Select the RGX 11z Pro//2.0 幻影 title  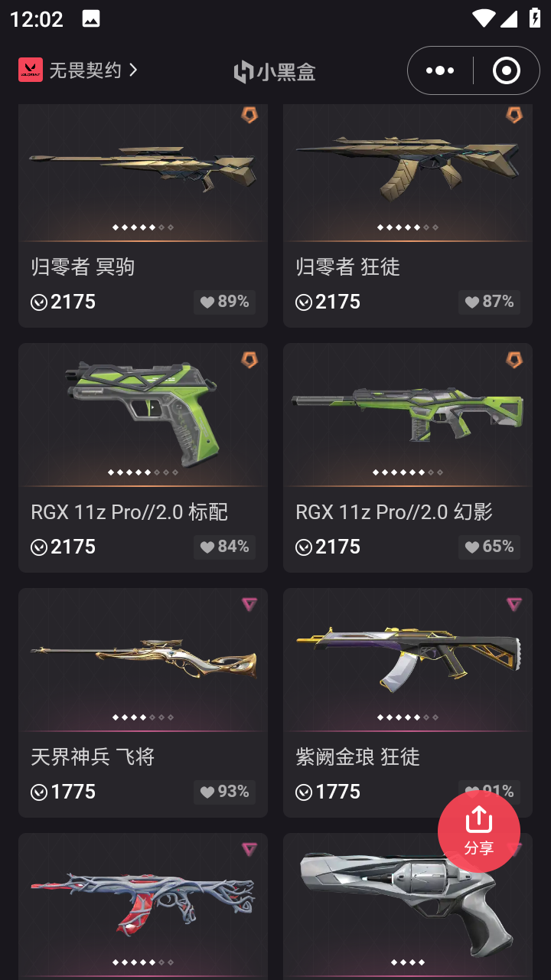394,511
